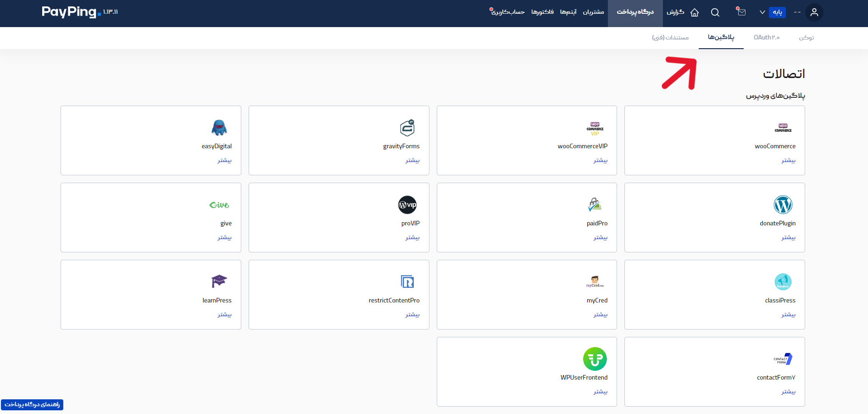Image resolution: width=868 pixels, height=414 pixels.
Task: Click the learnPress graduation cap logo
Action: pos(219,281)
